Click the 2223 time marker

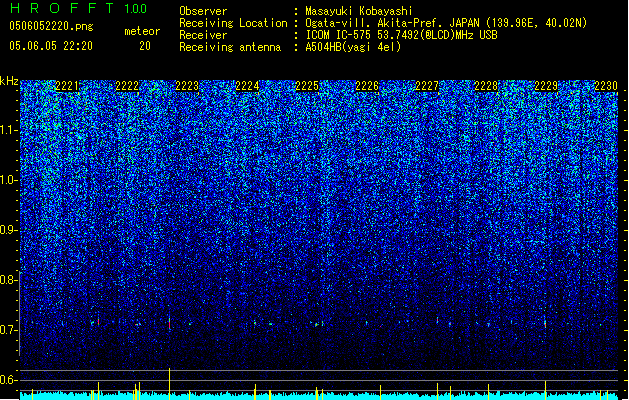pos(187,86)
